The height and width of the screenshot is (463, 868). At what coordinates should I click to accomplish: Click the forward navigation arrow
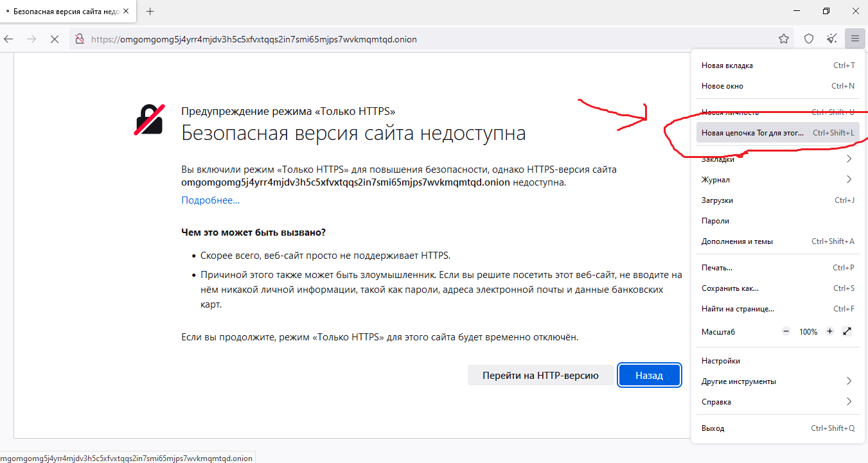[31, 39]
